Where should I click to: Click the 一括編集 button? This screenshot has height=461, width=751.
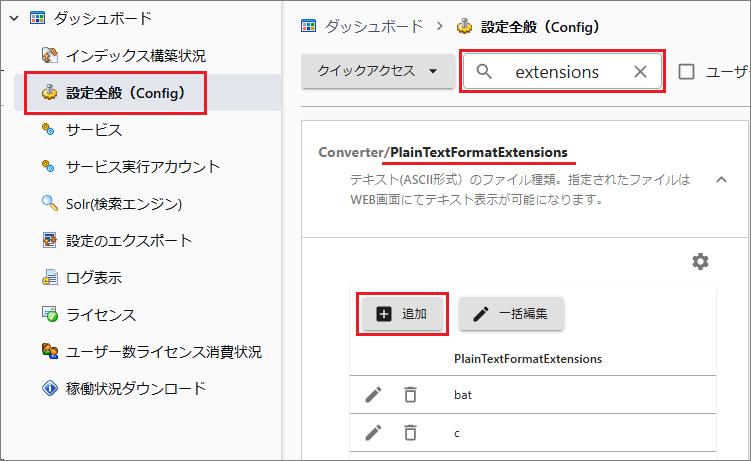[511, 314]
